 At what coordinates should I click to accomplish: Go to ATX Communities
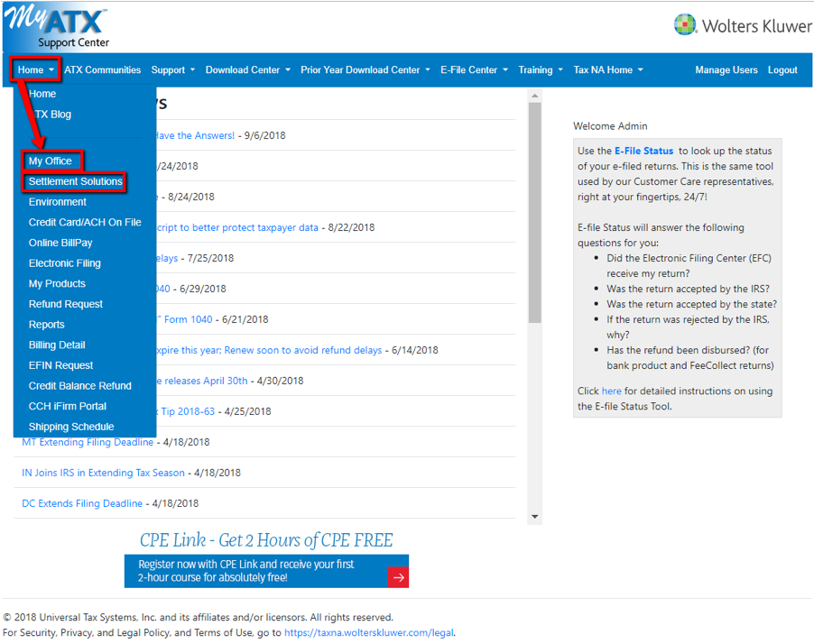(x=103, y=70)
